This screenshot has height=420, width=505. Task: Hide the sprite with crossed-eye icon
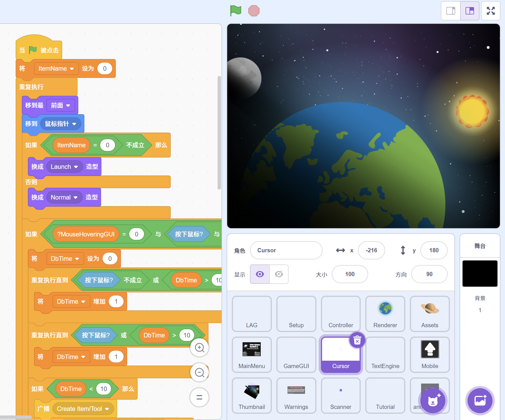pyautogui.click(x=279, y=274)
